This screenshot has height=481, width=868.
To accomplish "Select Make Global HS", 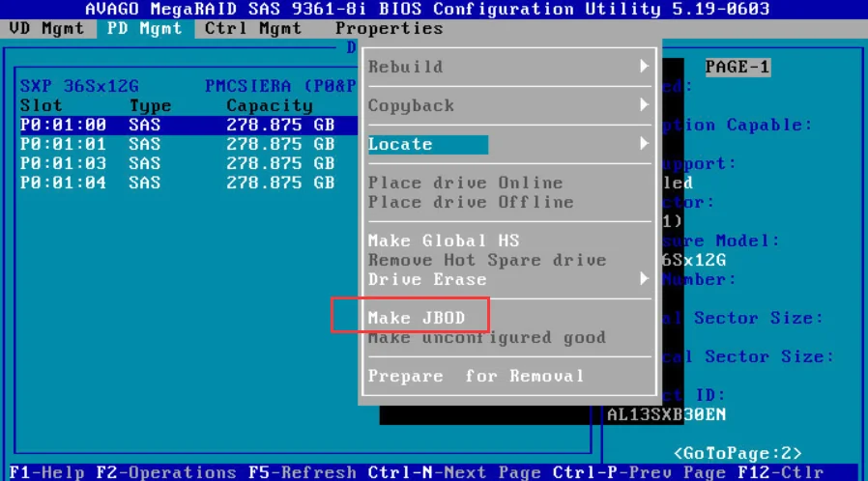I will pos(444,240).
